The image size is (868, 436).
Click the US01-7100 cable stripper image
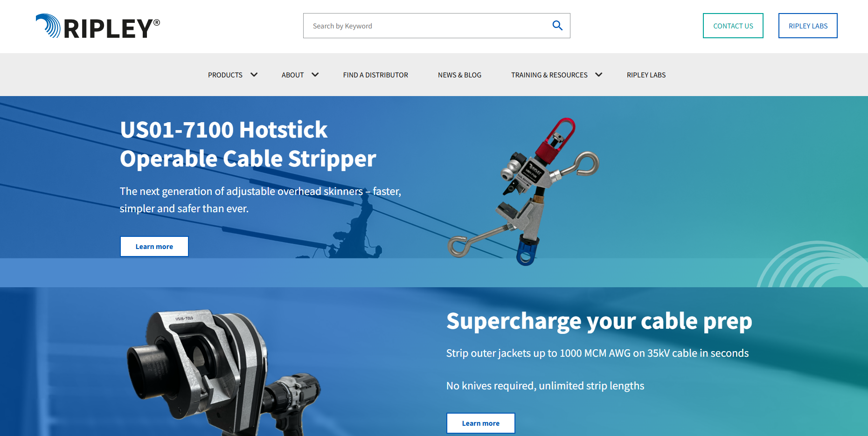523,191
